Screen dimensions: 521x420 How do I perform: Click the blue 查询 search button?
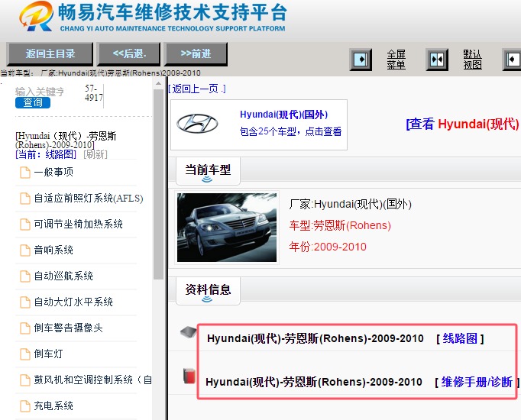(x=33, y=102)
